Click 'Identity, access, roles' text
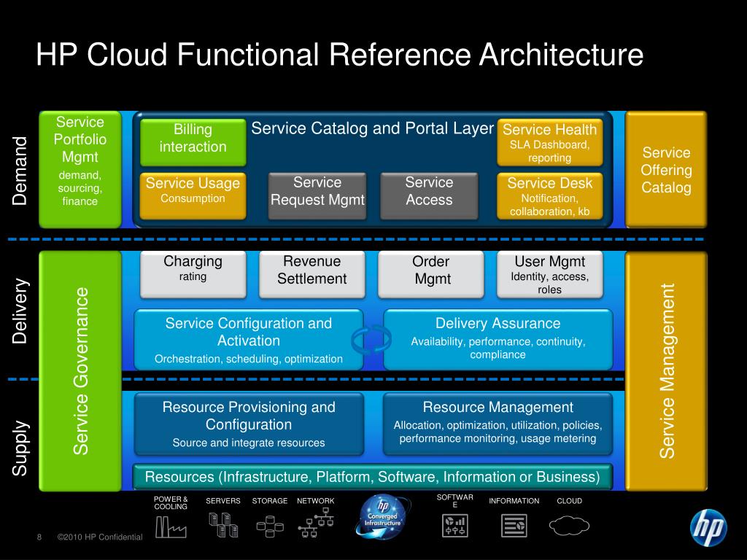The height and width of the screenshot is (560, 747). pos(550,284)
